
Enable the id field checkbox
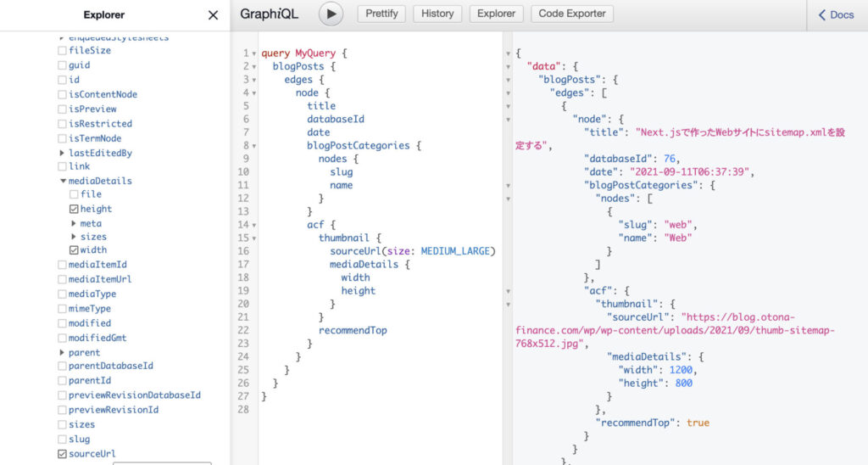coord(62,80)
